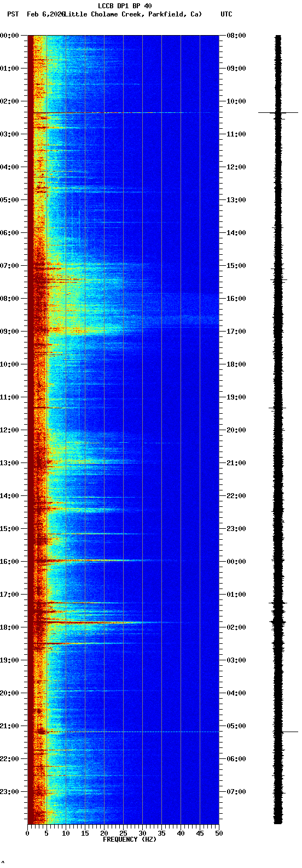Click the PST axis label "21:00"
This screenshot has height=868, width=302.
point(9,726)
